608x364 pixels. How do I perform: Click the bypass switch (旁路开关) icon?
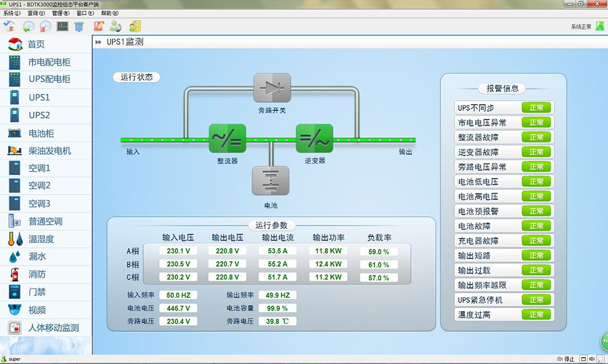(272, 88)
